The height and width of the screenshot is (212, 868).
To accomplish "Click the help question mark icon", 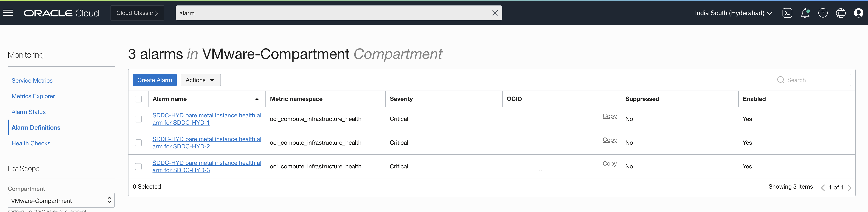I will pyautogui.click(x=823, y=13).
